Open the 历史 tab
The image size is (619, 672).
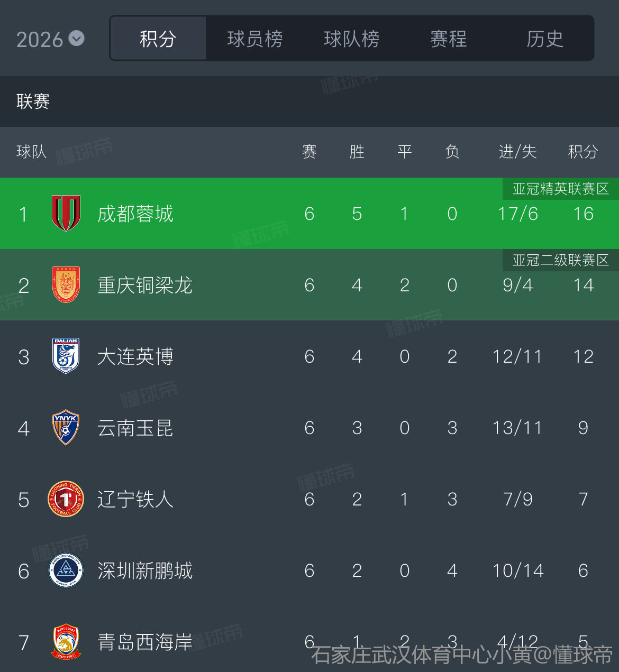point(544,39)
